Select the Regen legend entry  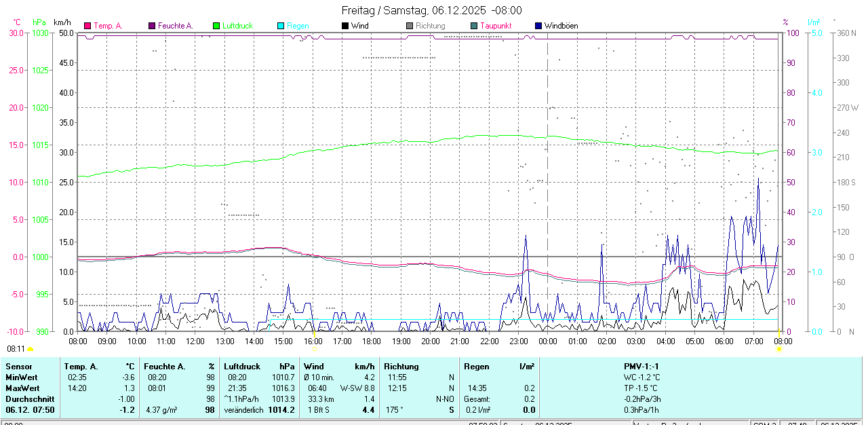295,25
